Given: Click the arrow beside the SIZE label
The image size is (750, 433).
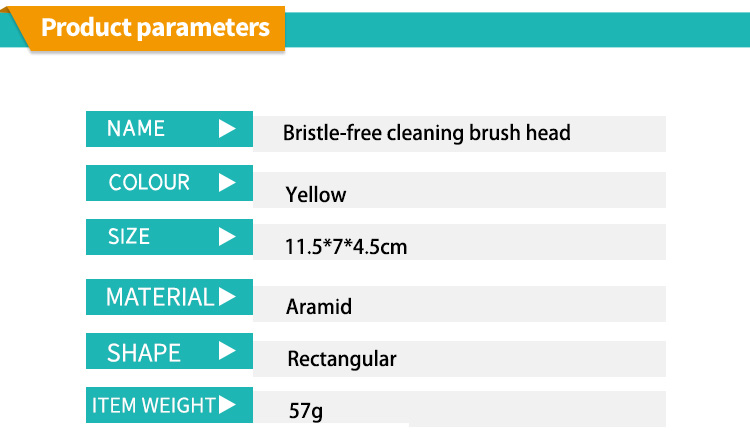Looking at the screenshot, I should click(x=227, y=237).
